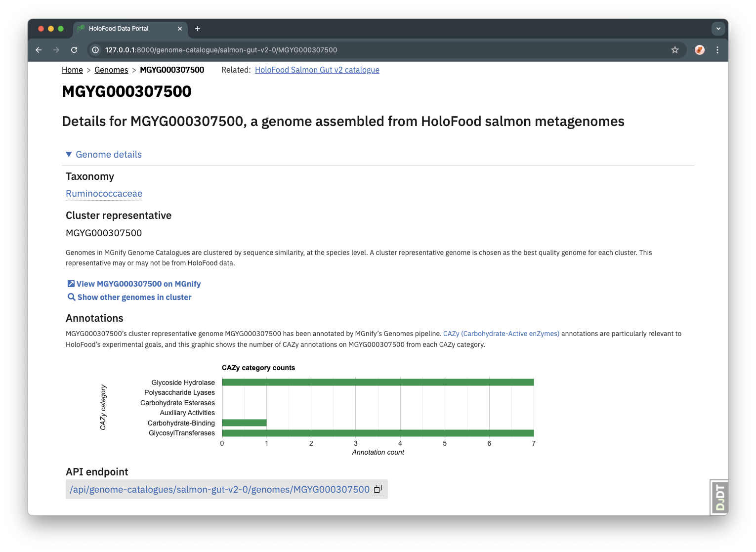
Task: Copy the API endpoint with the clipboard icon
Action: pos(378,489)
